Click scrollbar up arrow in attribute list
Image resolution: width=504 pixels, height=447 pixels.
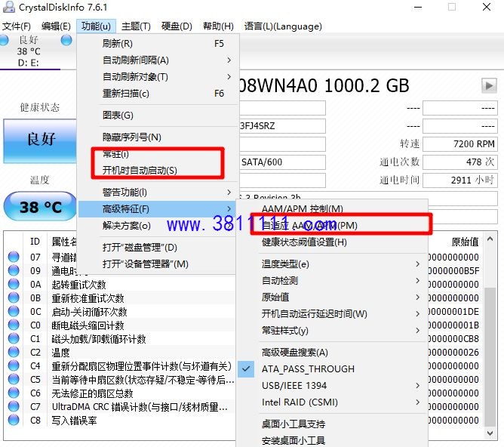point(490,239)
